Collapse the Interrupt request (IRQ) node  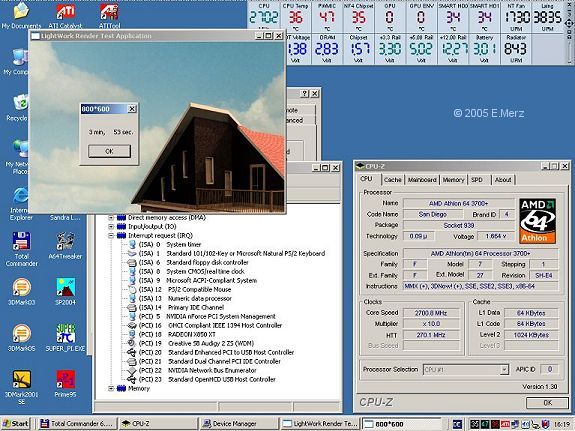click(111, 235)
